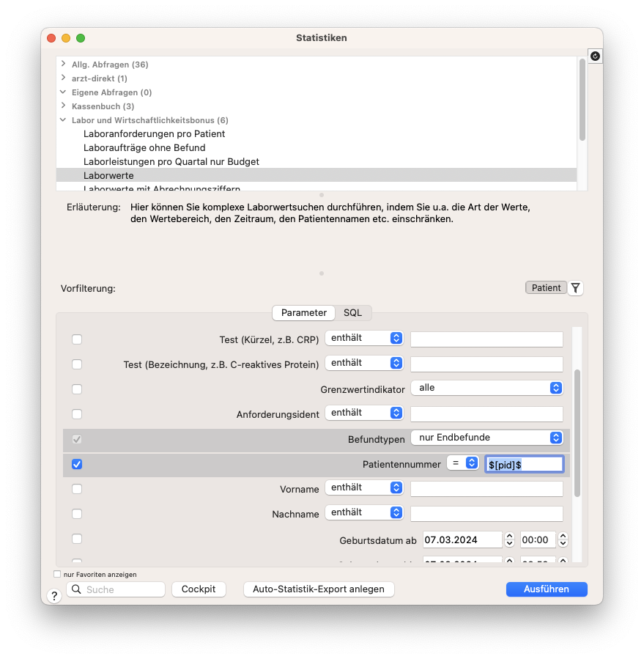644x659 pixels.
Task: Click Geburtsdatum ab date stepper arrows
Action: pyautogui.click(x=510, y=540)
